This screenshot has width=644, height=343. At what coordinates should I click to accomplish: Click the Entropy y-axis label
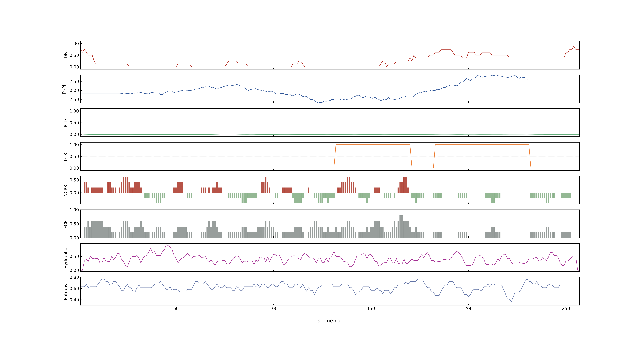[66, 291]
